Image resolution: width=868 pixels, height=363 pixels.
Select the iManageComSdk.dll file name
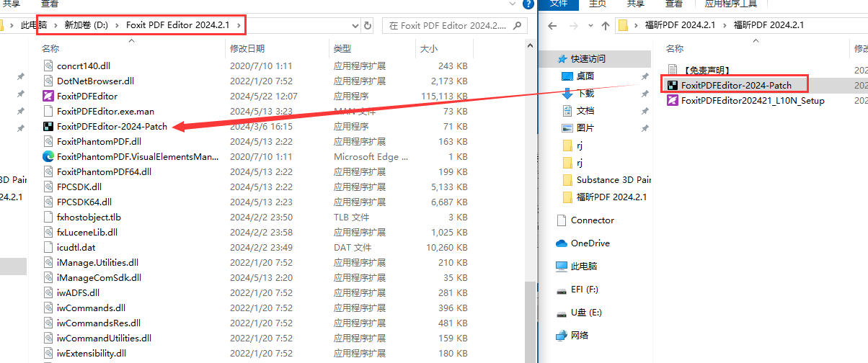click(x=99, y=277)
